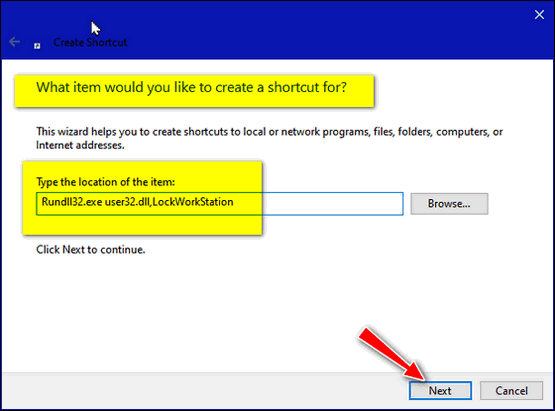The image size is (555, 411).
Task: Dismiss the wizard with the Cancel button
Action: coord(511,390)
